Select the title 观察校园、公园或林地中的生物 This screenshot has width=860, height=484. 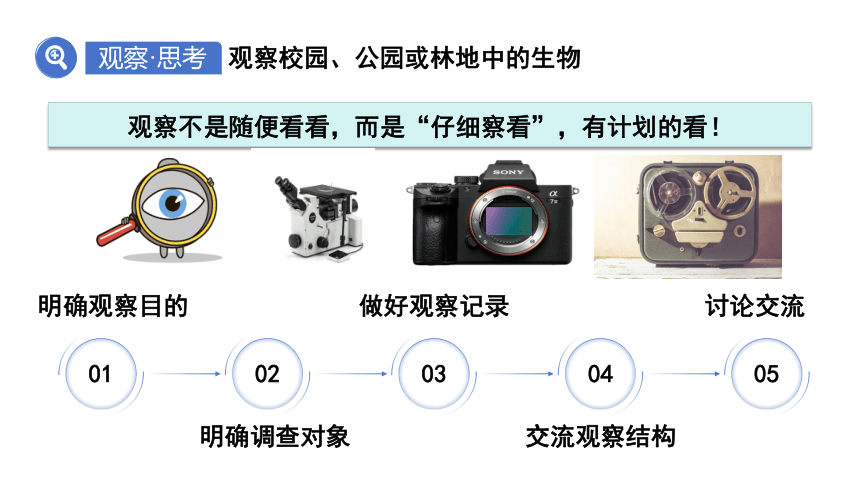click(404, 58)
